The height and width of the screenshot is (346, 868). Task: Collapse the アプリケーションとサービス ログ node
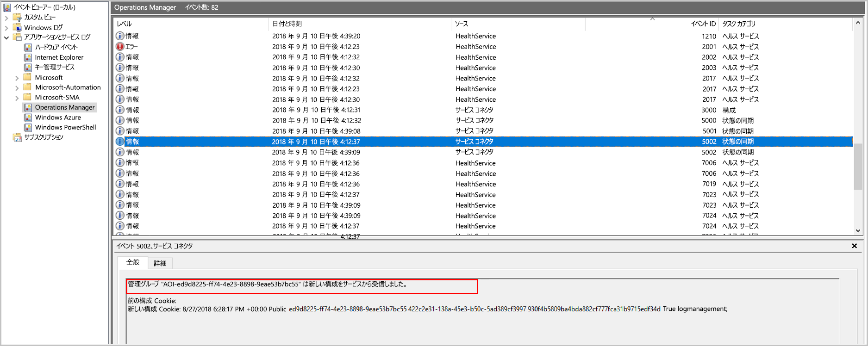(6, 37)
